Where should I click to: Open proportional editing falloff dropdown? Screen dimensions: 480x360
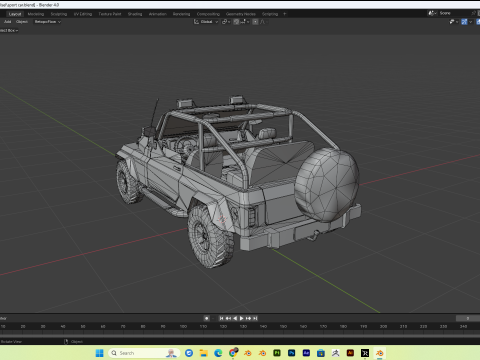[x=264, y=22]
